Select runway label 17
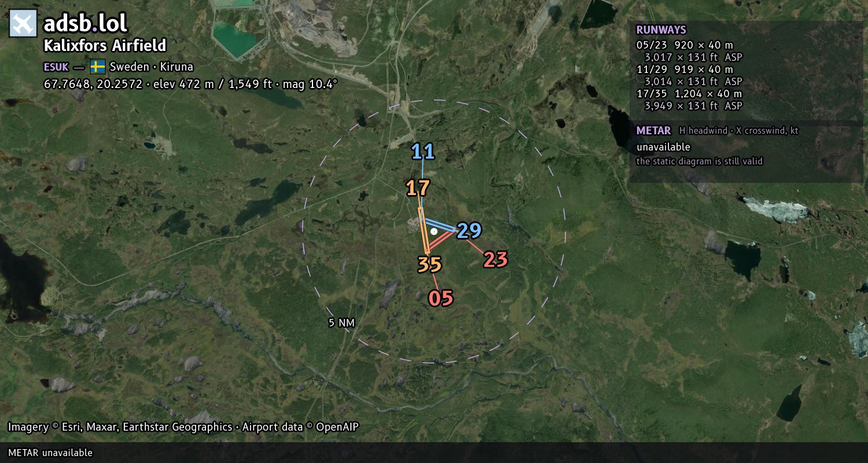 (x=418, y=188)
